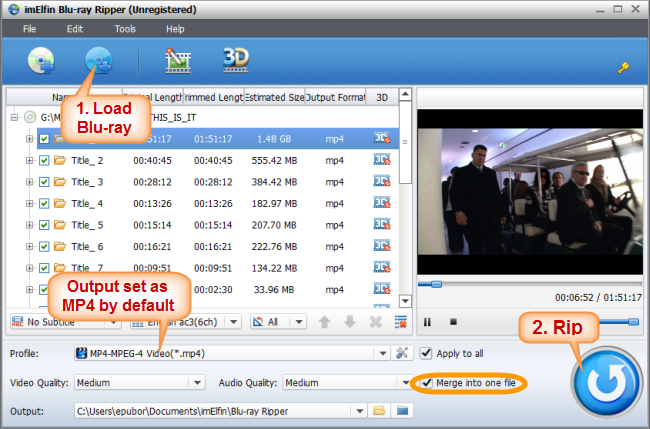The height and width of the screenshot is (429, 650).
Task: Toggle 3D icon for Title_ 5 row
Action: tap(382, 224)
